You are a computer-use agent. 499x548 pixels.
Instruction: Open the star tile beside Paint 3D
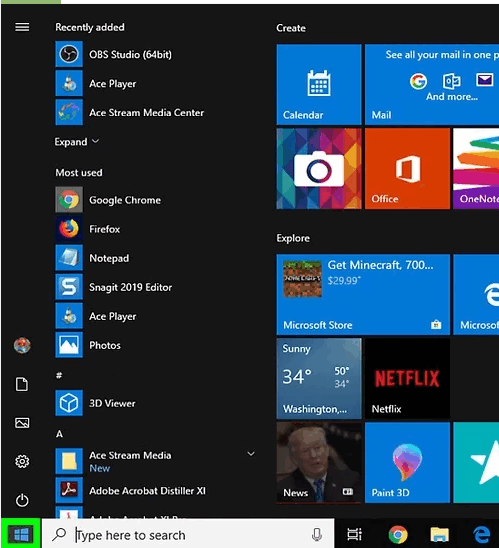tap(476, 462)
